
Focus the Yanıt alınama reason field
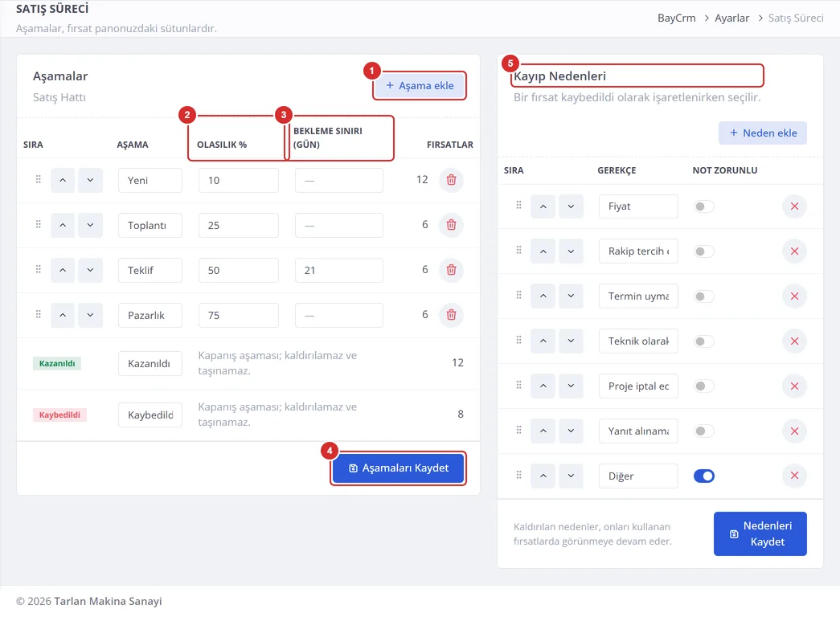pos(638,431)
